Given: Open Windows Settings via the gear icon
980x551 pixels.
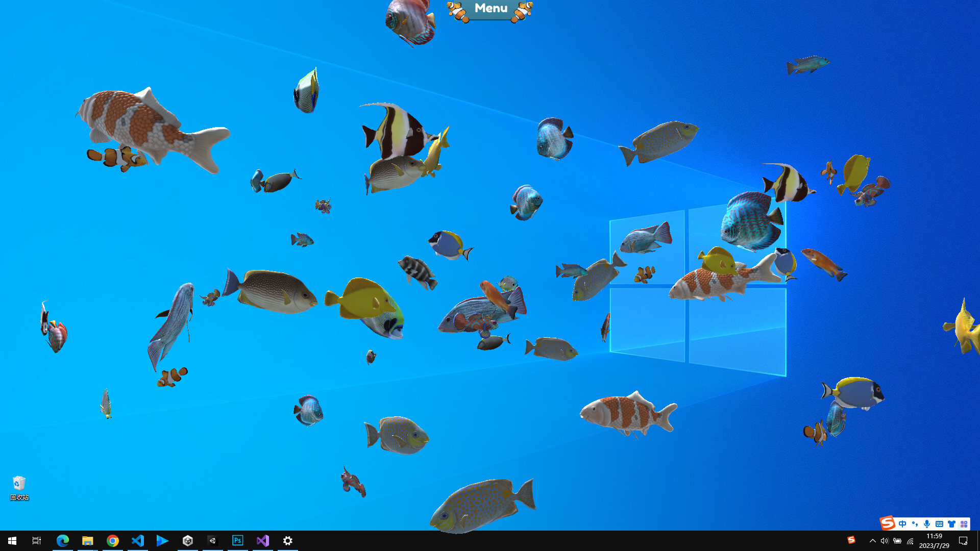Looking at the screenshot, I should tap(287, 540).
